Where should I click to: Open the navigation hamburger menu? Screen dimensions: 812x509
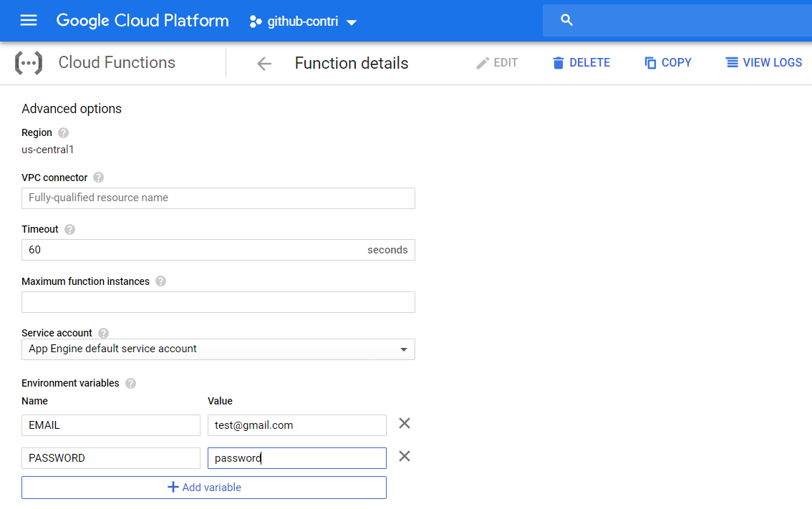(29, 20)
